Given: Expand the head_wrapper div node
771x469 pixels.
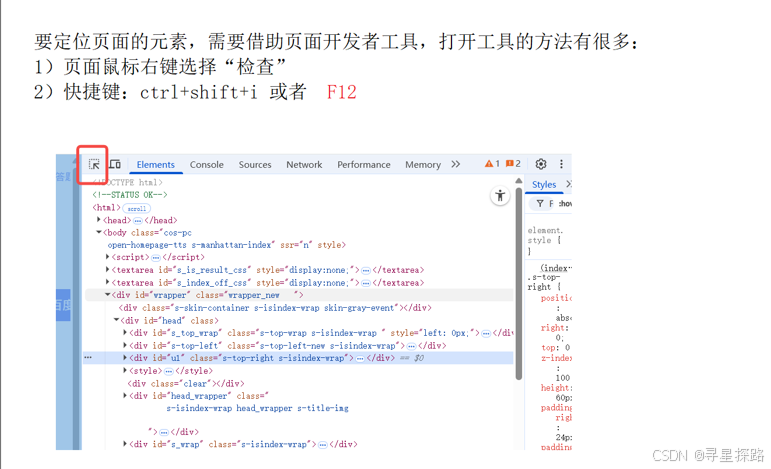Looking at the screenshot, I should 125,395.
